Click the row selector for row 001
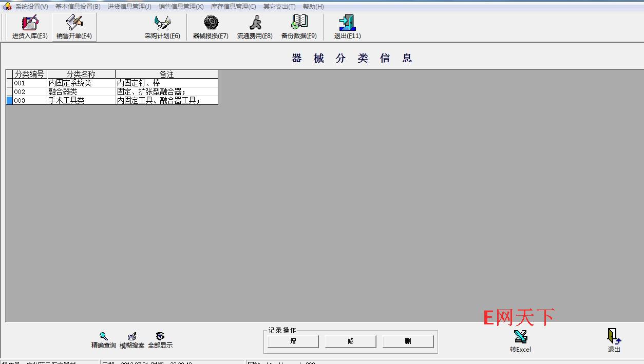Image resolution: width=644 pixels, height=364 pixels. [x=9, y=83]
